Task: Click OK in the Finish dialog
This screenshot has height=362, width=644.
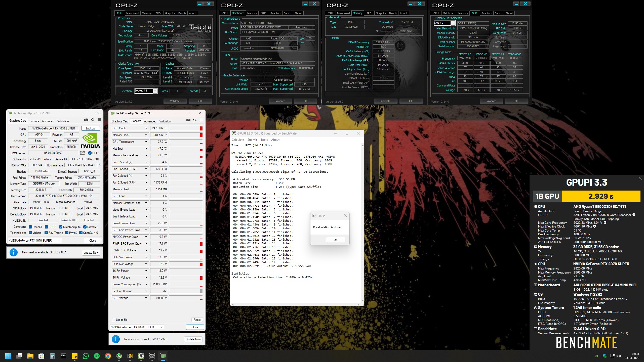Action: (x=335, y=240)
